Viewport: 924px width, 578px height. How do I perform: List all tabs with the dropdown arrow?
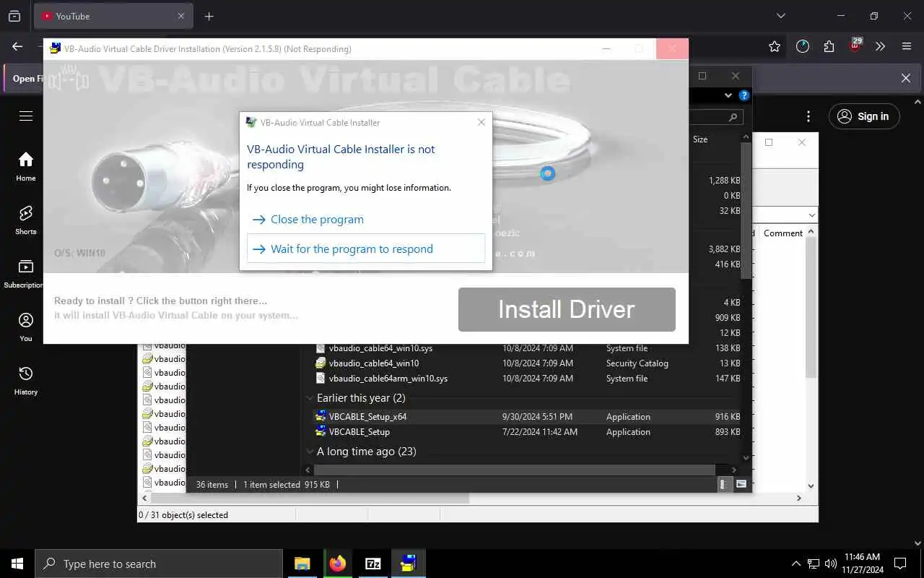click(x=780, y=16)
